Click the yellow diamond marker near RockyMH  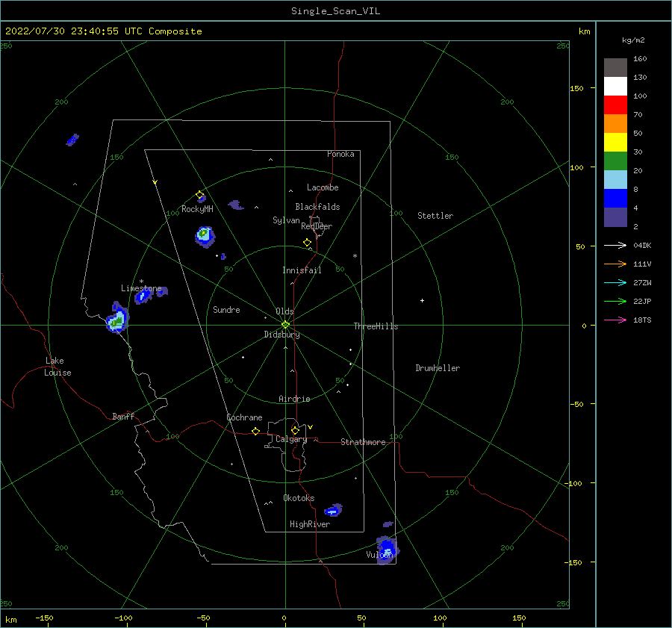click(x=199, y=195)
